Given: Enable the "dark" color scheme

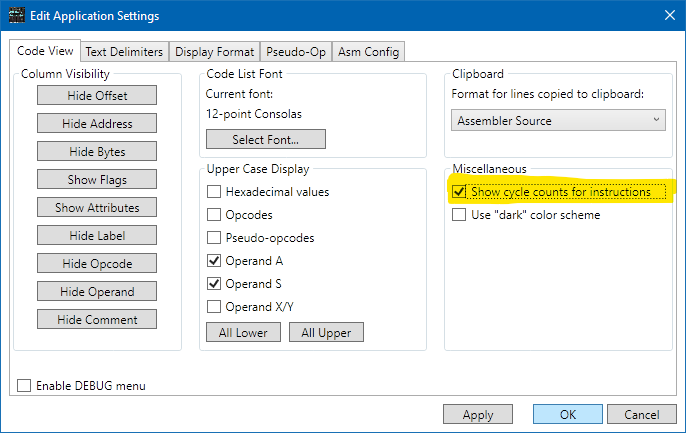Looking at the screenshot, I should pyautogui.click(x=459, y=215).
